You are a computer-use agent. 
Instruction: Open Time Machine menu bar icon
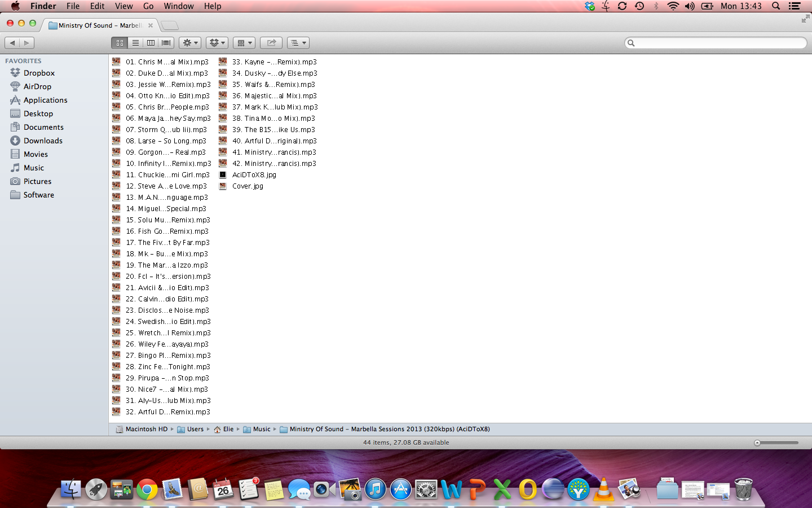639,6
